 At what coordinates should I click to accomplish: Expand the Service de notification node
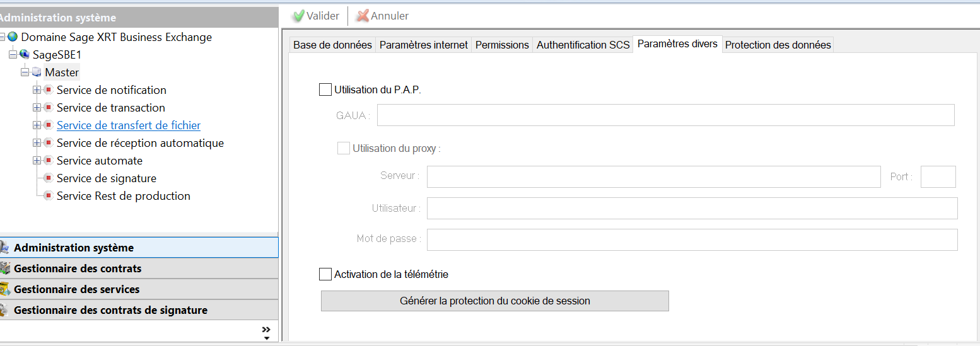tap(37, 90)
